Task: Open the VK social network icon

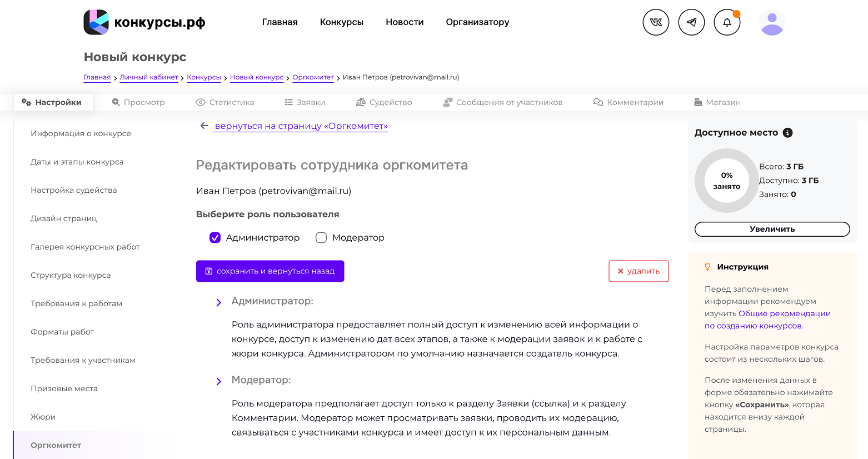Action: 656,22
